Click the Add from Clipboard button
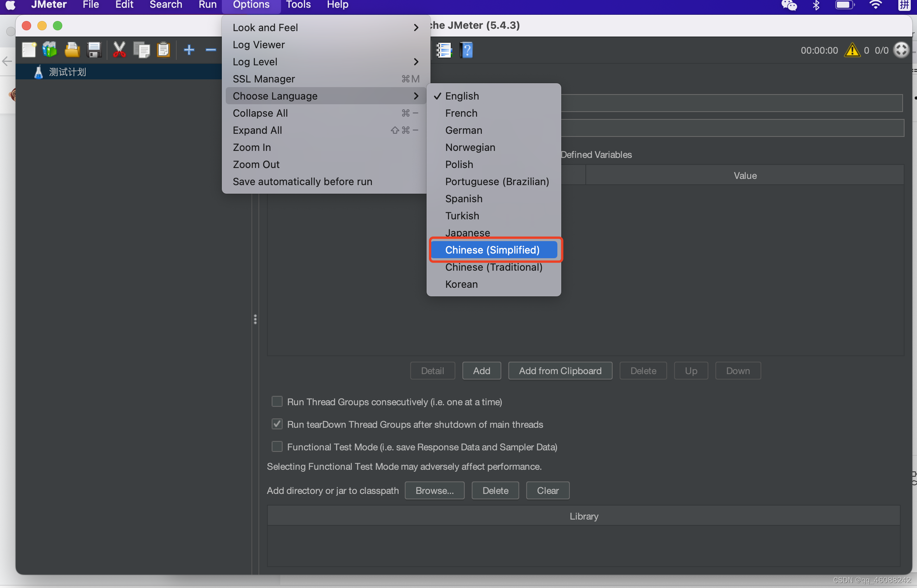Viewport: 917px width, 588px height. tap(560, 371)
